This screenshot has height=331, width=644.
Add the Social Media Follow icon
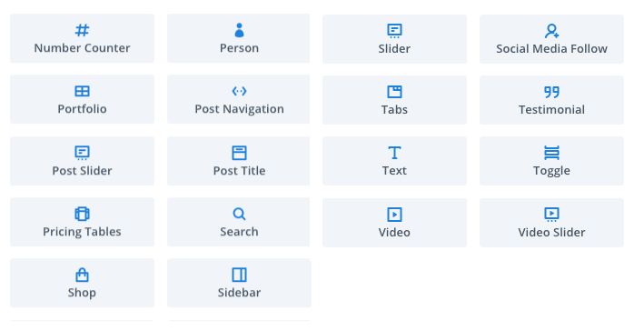[551, 31]
